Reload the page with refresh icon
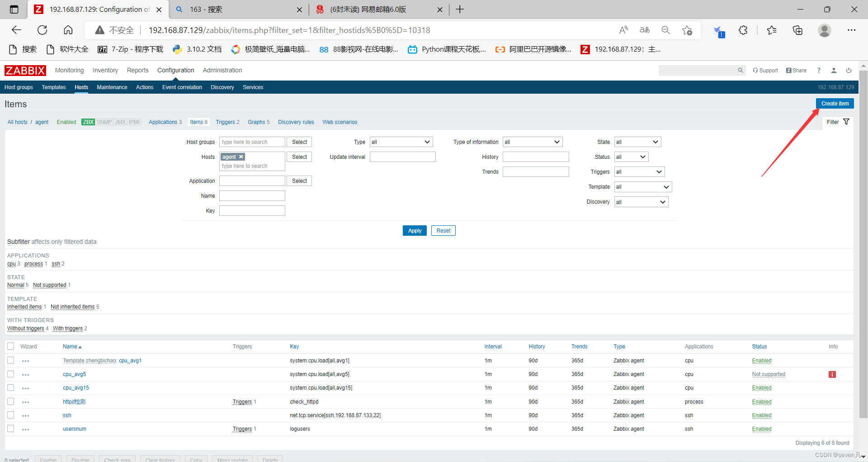The width and height of the screenshot is (868, 462). [x=42, y=30]
